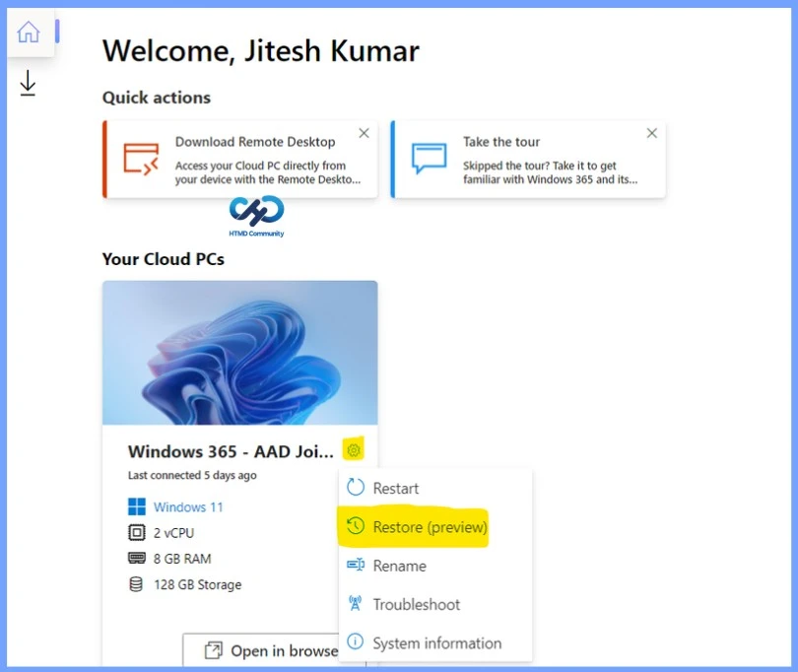The height and width of the screenshot is (672, 798).
Task: Click the Download Remote Desktop card icon
Action: (141, 160)
